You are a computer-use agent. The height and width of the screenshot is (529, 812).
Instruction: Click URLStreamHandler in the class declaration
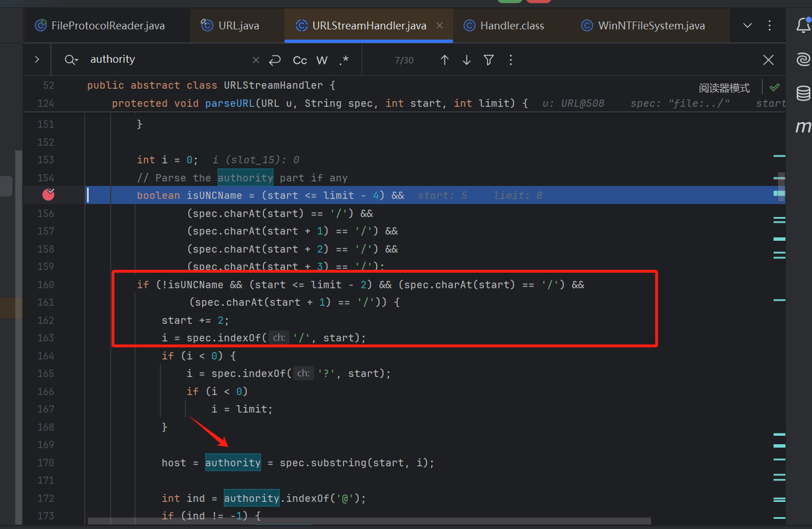coord(273,85)
